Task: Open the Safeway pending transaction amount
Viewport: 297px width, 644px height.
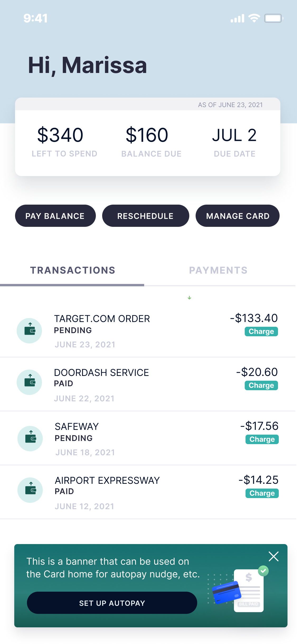Action: [x=259, y=426]
